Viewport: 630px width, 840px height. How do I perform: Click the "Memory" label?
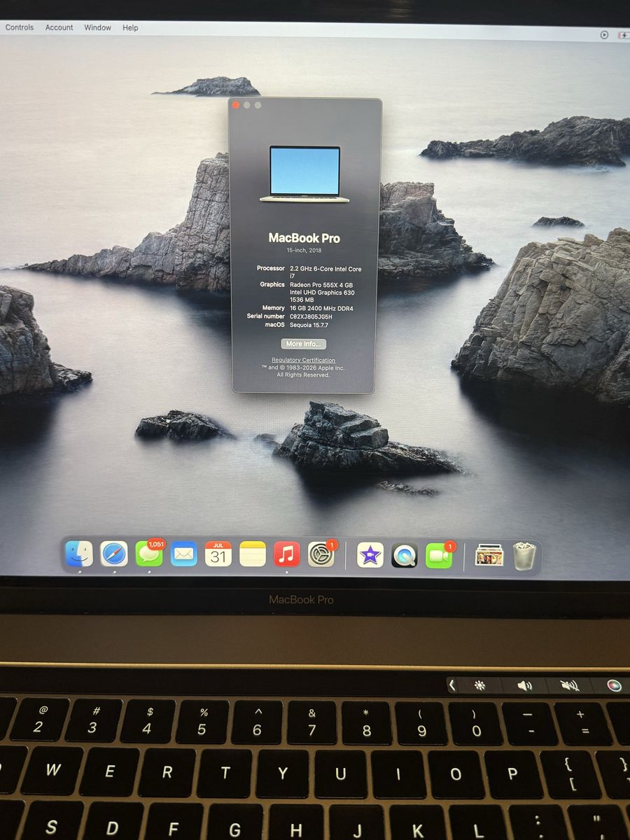click(x=274, y=308)
